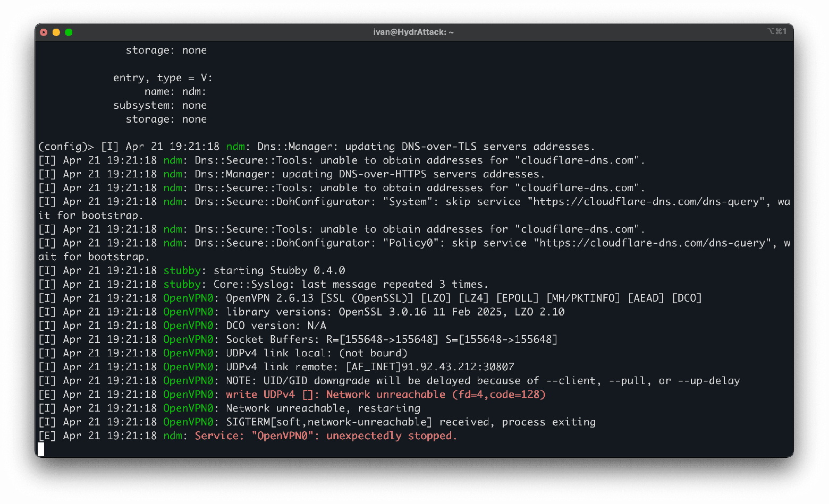Image resolution: width=829 pixels, height=504 pixels.
Task: Click the remote address 91.92.43.212:30807
Action: [457, 367]
